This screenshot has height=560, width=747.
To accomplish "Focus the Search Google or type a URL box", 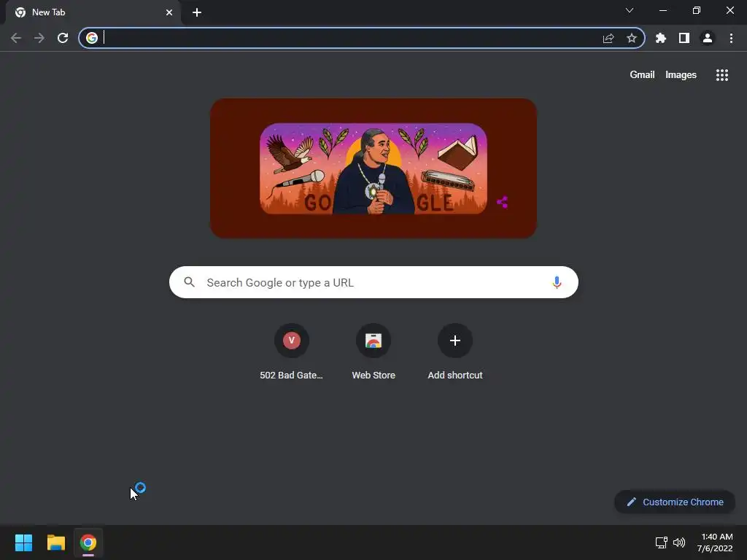I will coord(373,282).
